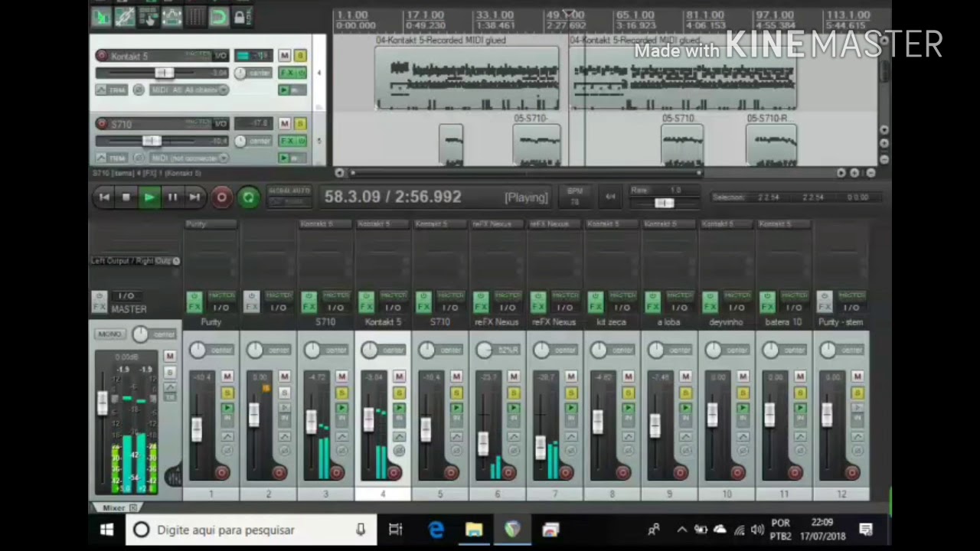Click pan knob of mixer track 6 reFX Nexus
Viewport: 980px width, 551px height.
(x=483, y=350)
